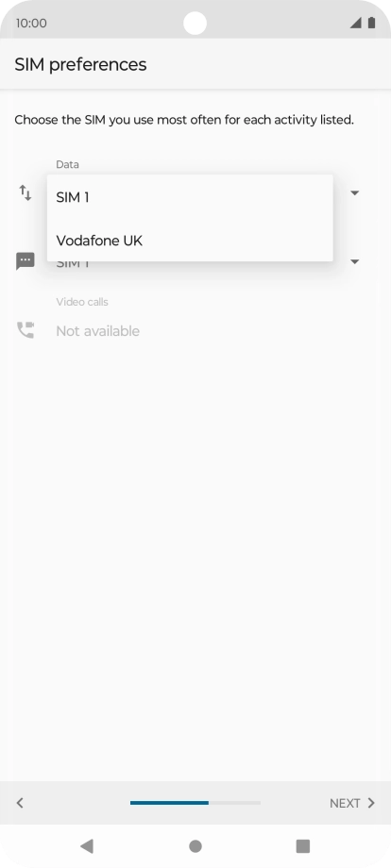Tap the Android back navigation triangle
Screen dimensions: 391x868
[86, 846]
